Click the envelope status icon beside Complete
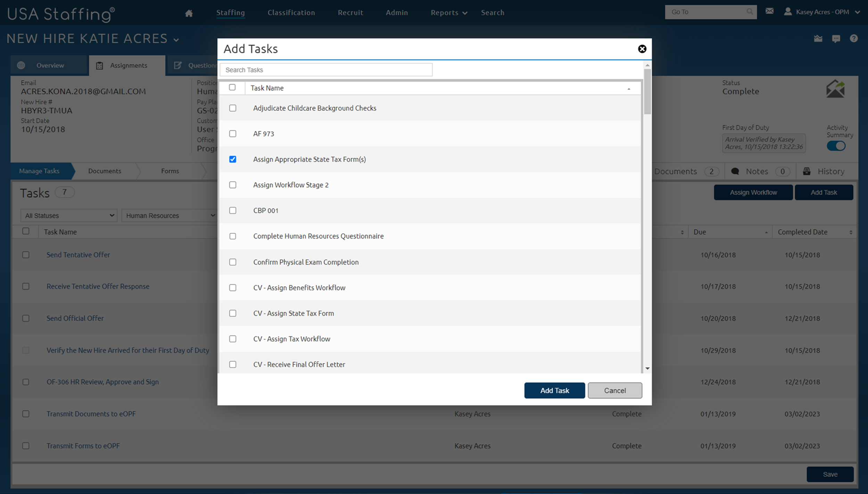This screenshot has width=868, height=494. click(x=835, y=89)
